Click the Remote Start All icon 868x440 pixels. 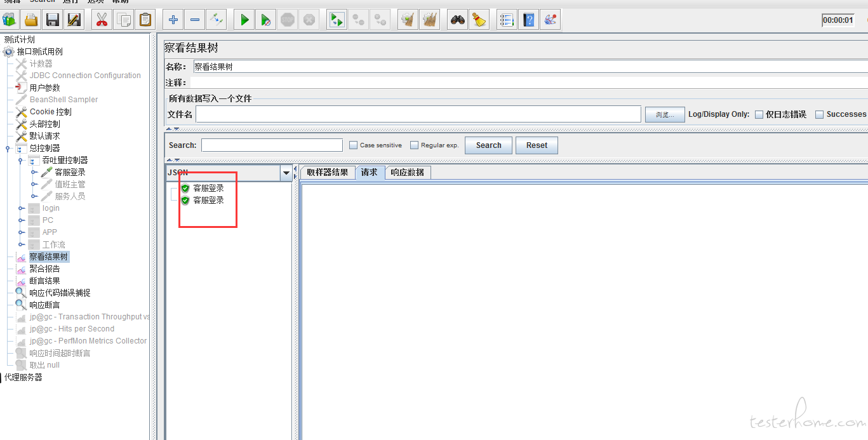pyautogui.click(x=337, y=20)
